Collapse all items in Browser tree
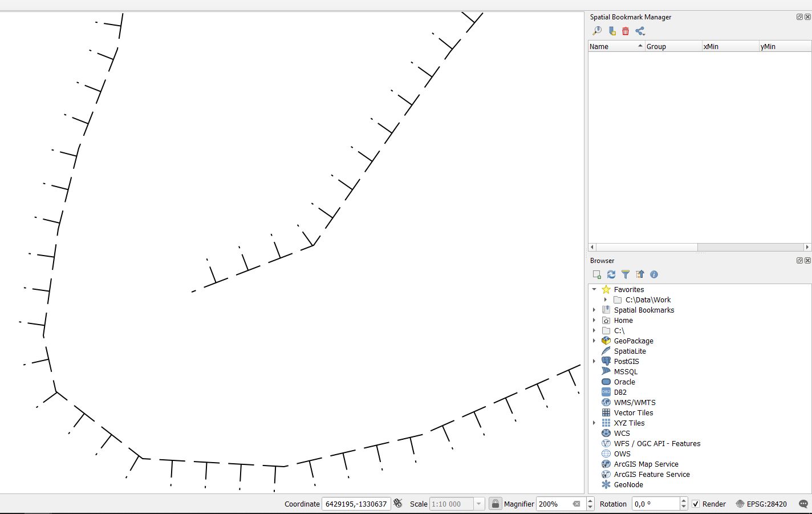Screen dimensions: 812x514 pos(640,274)
